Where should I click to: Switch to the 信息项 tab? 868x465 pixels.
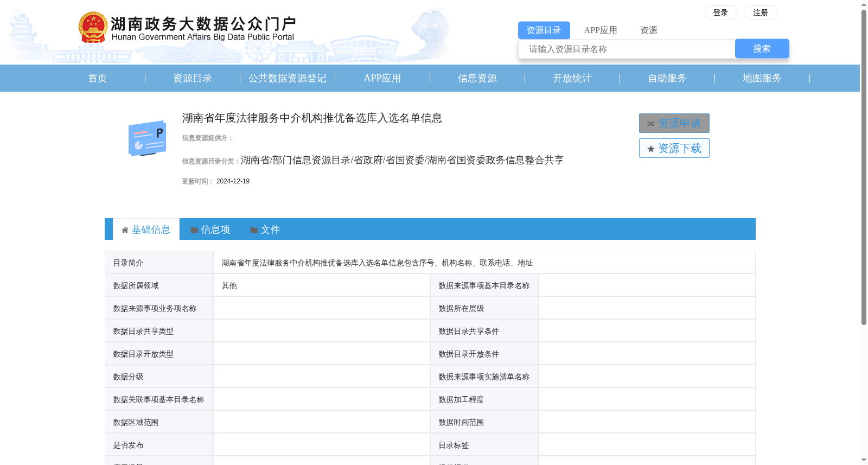pos(210,230)
